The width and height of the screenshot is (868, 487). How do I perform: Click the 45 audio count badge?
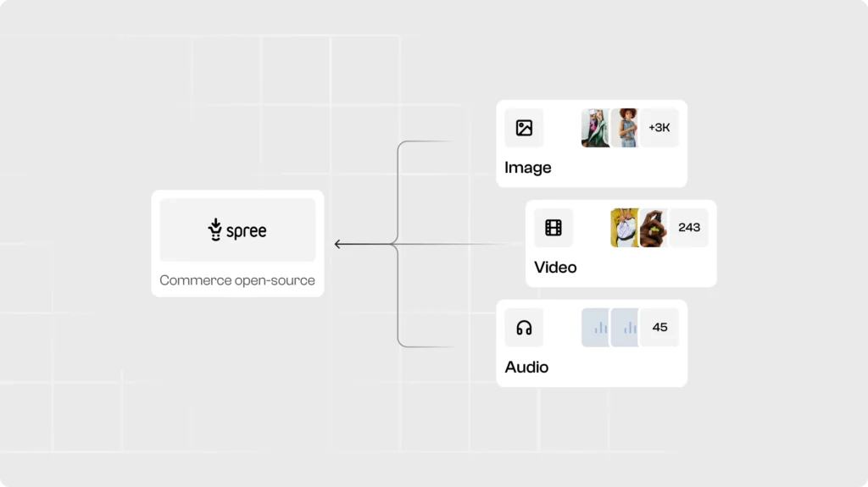659,328
